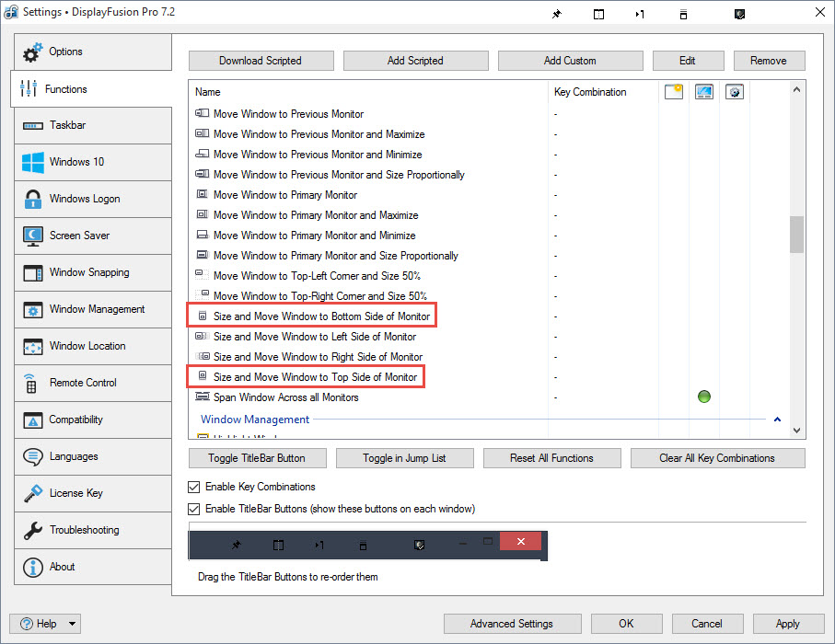This screenshot has width=835, height=644.
Task: Click the Toggle TitleBar Button button
Action: 257,458
